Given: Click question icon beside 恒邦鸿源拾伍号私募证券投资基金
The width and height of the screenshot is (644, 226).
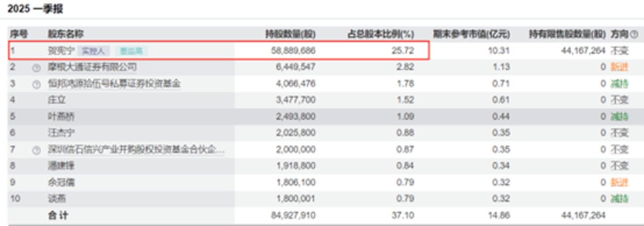Looking at the screenshot, I should pos(37,84).
